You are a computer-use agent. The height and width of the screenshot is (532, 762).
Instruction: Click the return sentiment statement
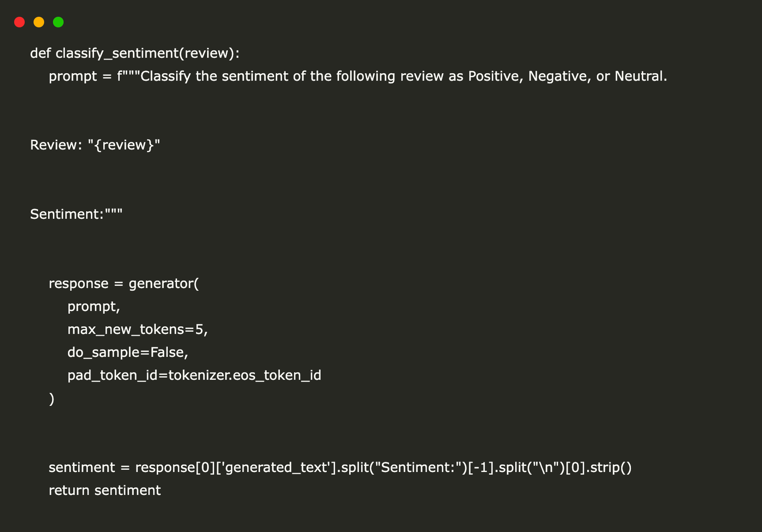(x=105, y=491)
